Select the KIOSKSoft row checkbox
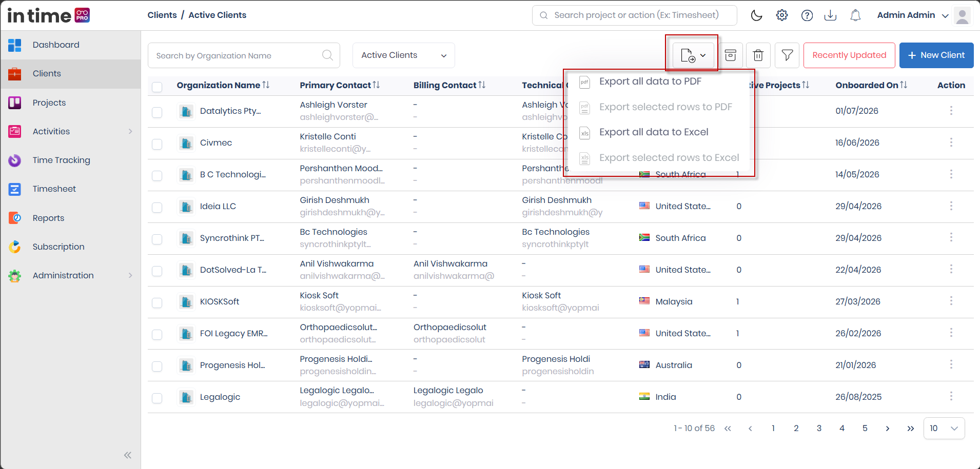 157,303
